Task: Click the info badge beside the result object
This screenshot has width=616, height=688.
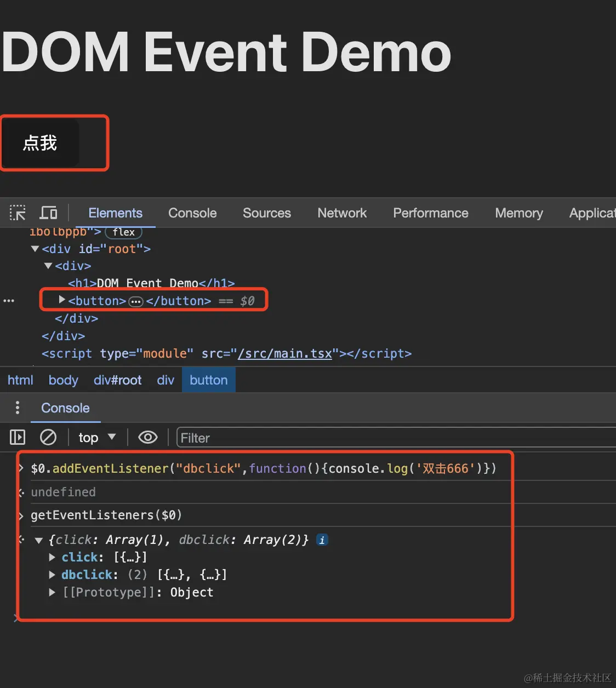Action: pos(322,540)
